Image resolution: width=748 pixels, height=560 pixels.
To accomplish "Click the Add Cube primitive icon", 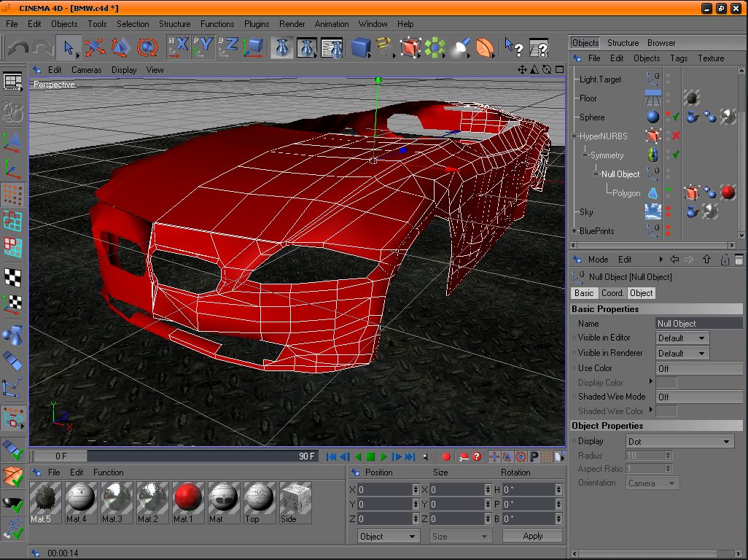I will (361, 48).
